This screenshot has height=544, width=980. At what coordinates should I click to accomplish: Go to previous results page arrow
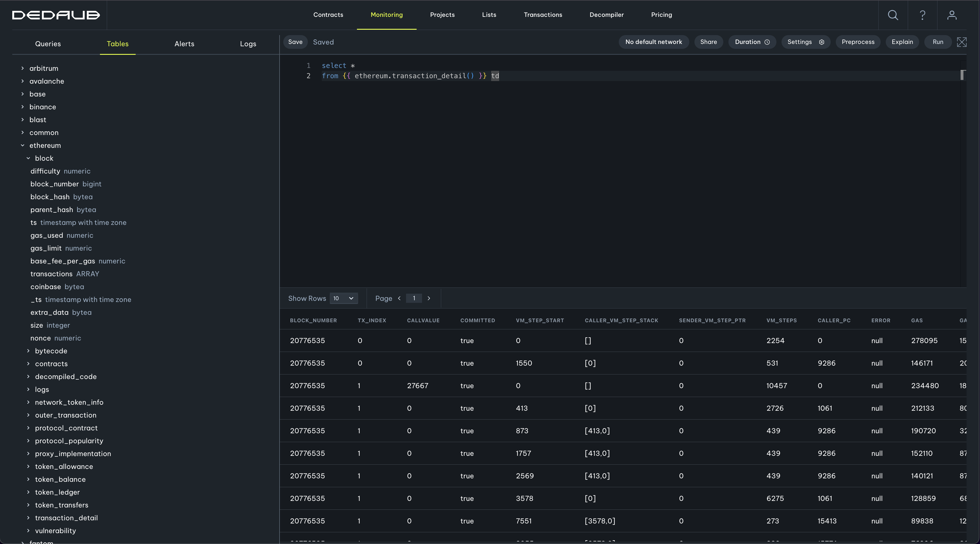[x=399, y=299]
